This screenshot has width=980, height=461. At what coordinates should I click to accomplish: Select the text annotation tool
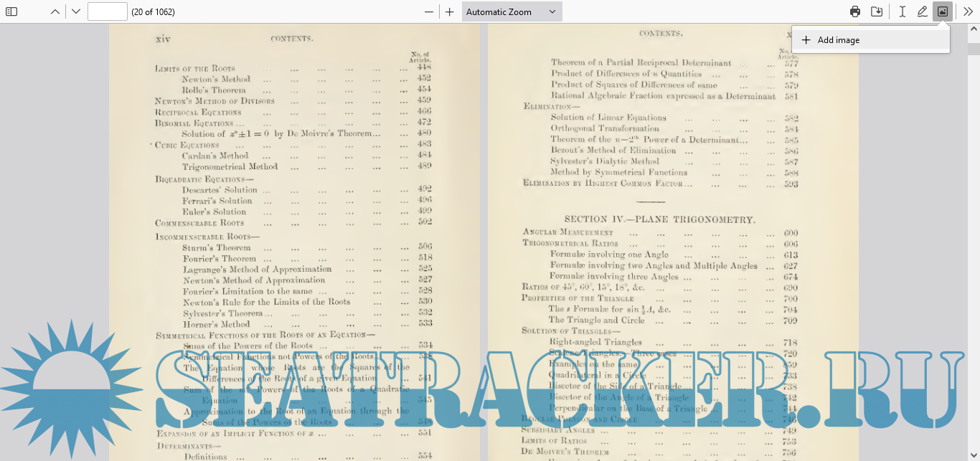coord(903,11)
